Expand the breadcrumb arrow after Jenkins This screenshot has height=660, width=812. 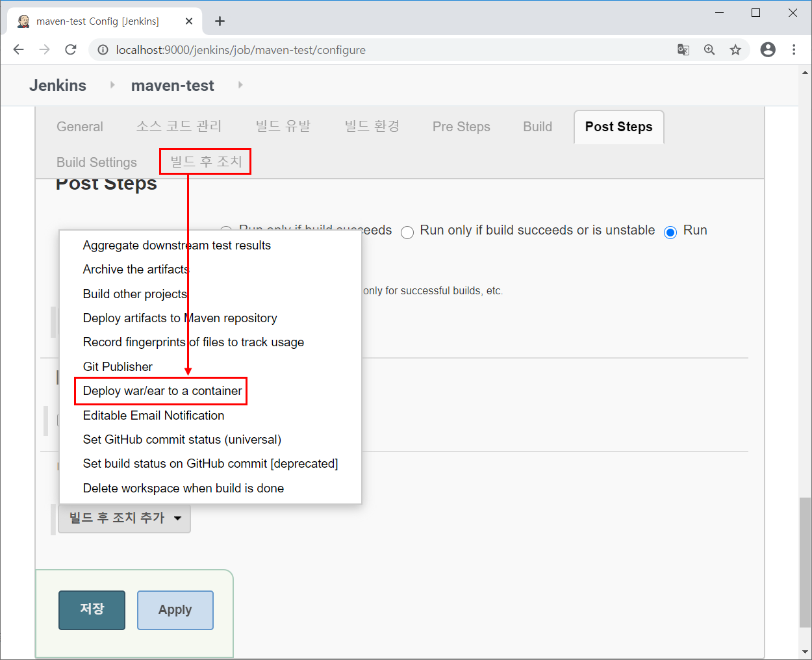click(x=112, y=85)
